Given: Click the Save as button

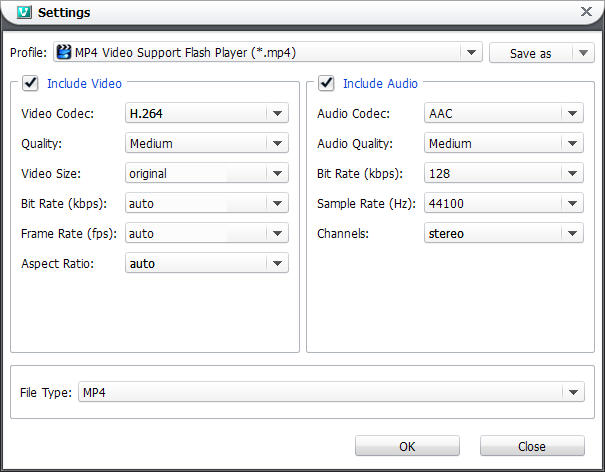Looking at the screenshot, I should tap(531, 53).
